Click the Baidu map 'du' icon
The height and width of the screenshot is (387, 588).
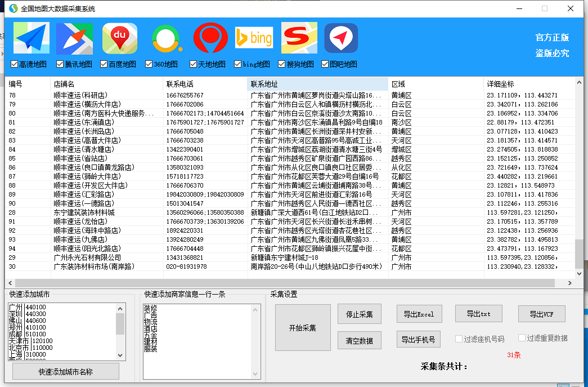[120, 38]
